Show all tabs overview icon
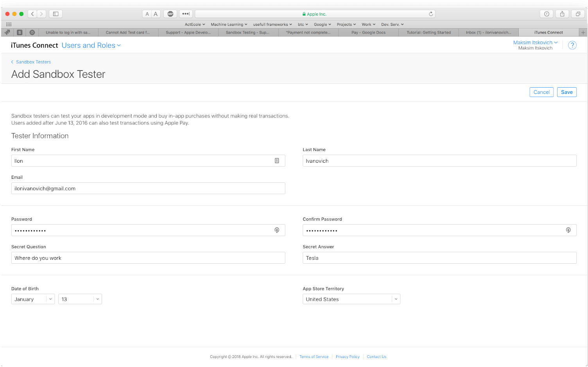Viewport: 588px width, 367px height. coord(578,14)
